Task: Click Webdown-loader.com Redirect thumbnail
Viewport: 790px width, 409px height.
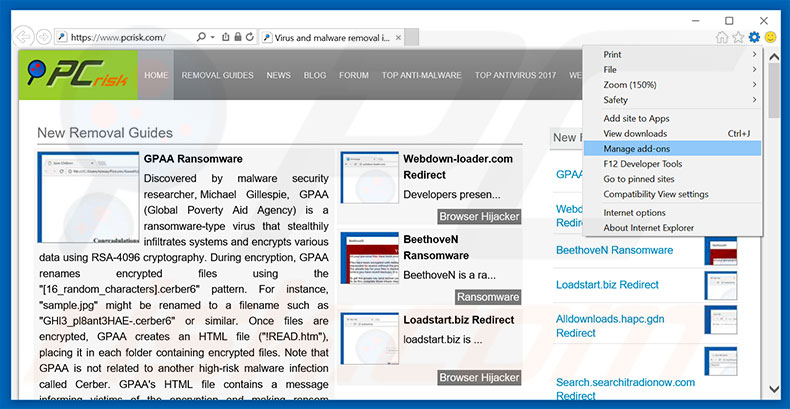Action: pyautogui.click(x=369, y=177)
